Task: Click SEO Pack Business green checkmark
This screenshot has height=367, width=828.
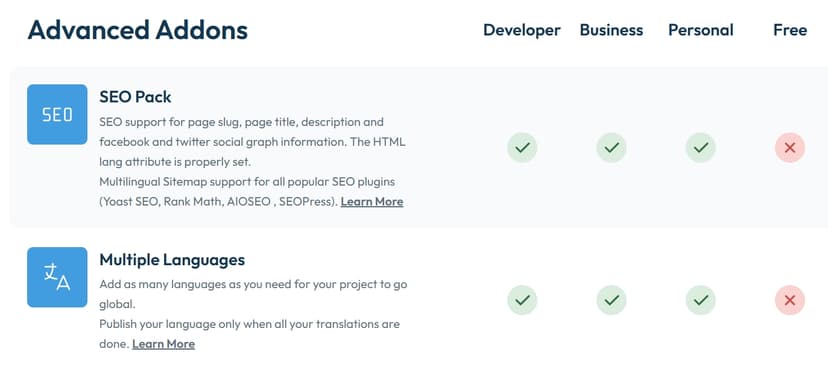Action: pos(611,148)
